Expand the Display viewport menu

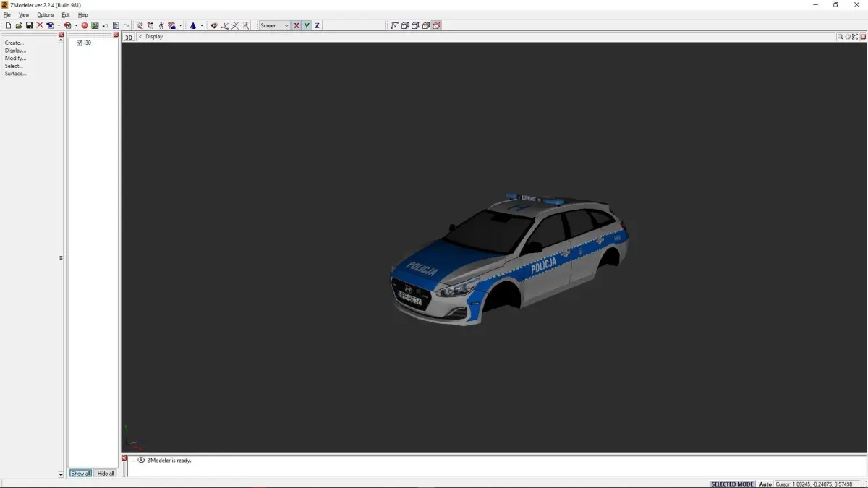pyautogui.click(x=154, y=36)
